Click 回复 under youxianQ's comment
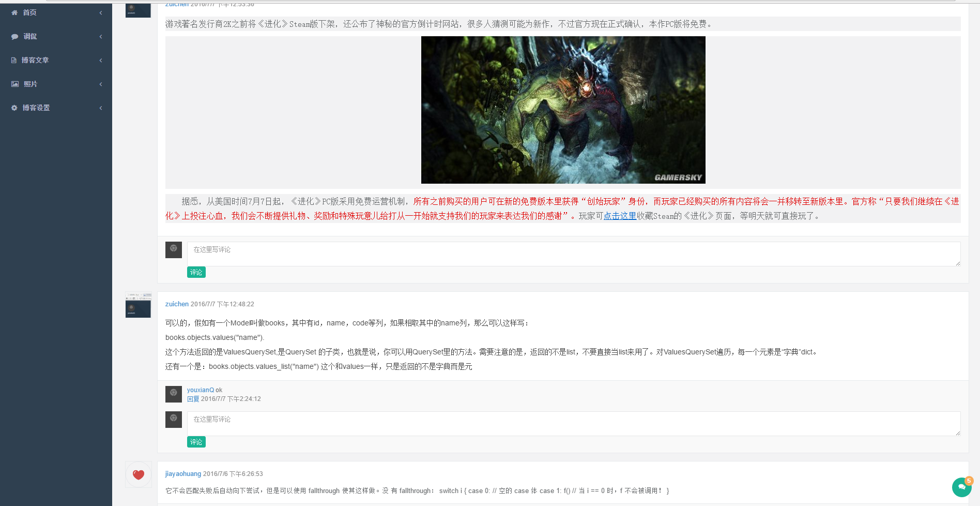This screenshot has width=980, height=506. click(x=193, y=399)
